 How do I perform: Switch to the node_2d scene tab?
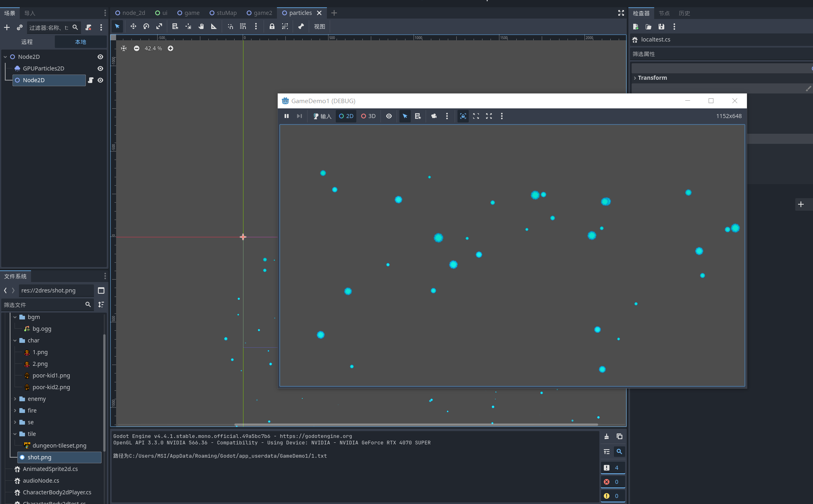point(130,13)
